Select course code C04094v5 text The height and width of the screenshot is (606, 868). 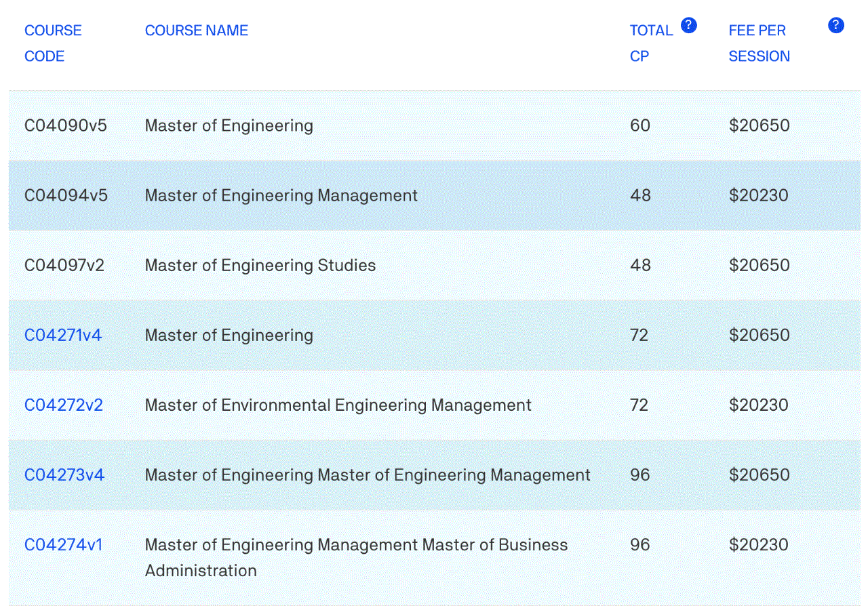[66, 195]
